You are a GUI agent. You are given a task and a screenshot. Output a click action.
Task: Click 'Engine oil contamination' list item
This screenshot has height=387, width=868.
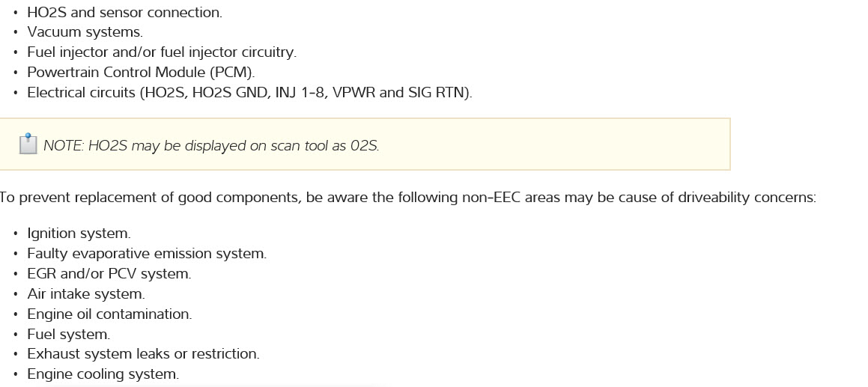coord(109,314)
